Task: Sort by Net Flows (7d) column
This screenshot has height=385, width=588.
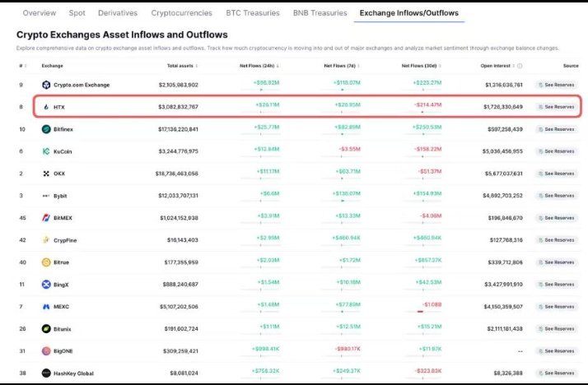Action: (x=342, y=66)
